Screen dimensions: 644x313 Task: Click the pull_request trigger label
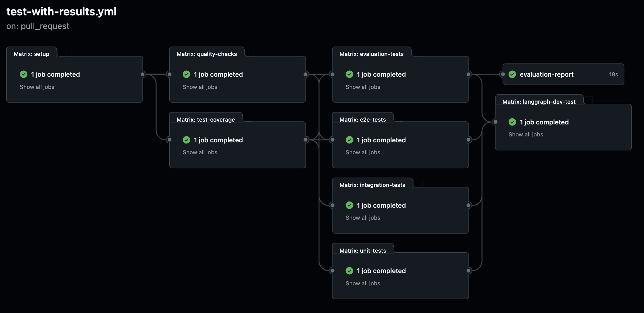pos(38,26)
